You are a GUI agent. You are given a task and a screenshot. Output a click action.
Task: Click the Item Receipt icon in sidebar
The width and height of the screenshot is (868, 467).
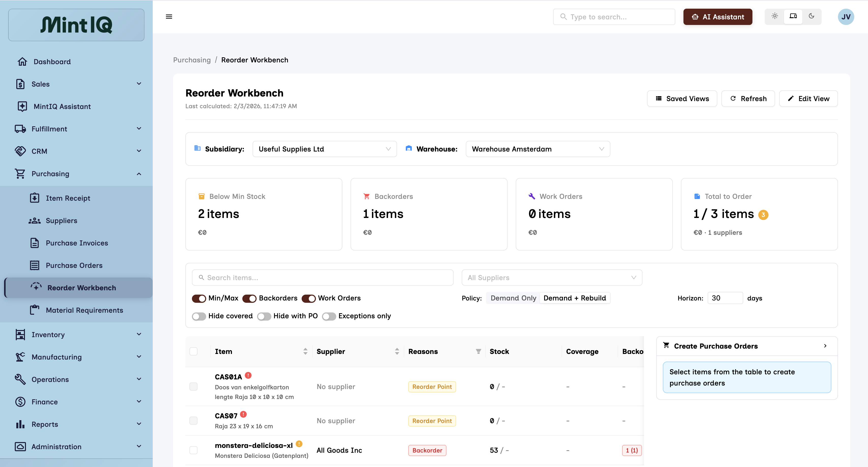tap(35, 198)
